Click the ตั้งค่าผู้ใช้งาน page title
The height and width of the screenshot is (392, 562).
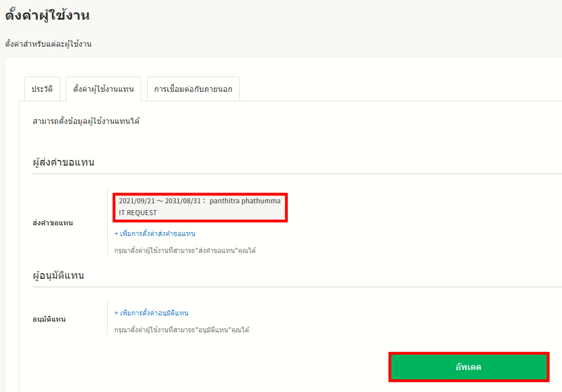coord(47,16)
